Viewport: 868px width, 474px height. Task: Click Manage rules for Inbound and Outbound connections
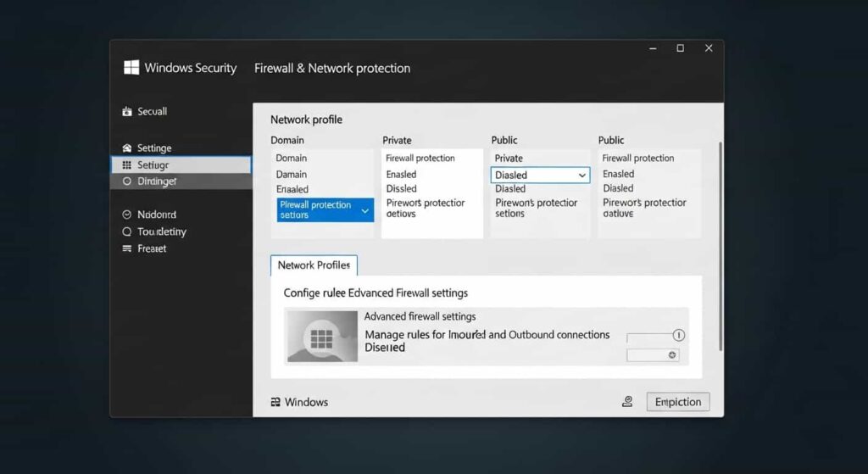487,334
